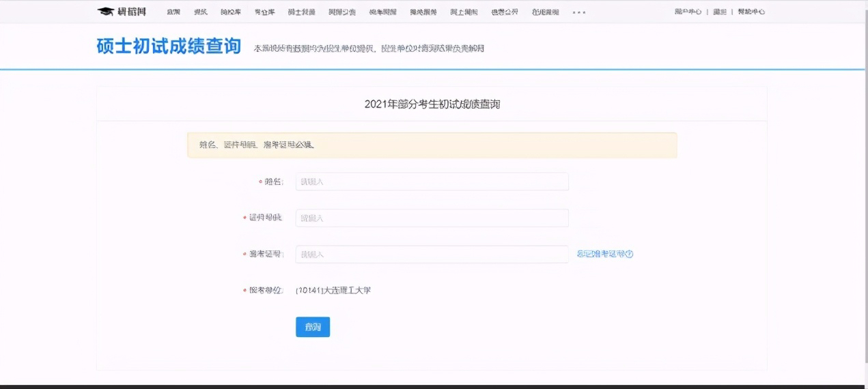Open 信息公开 in the navigation bar
Screen dimensions: 868x389
(x=505, y=12)
